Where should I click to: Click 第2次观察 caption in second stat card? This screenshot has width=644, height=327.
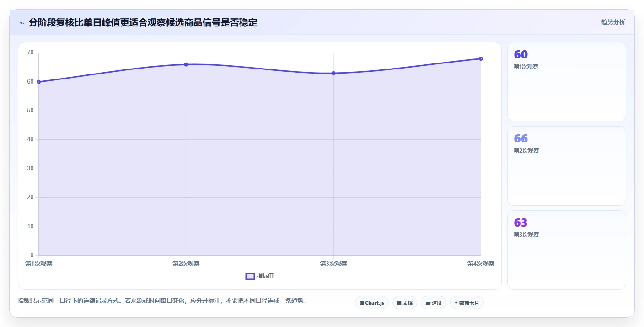pyautogui.click(x=526, y=151)
